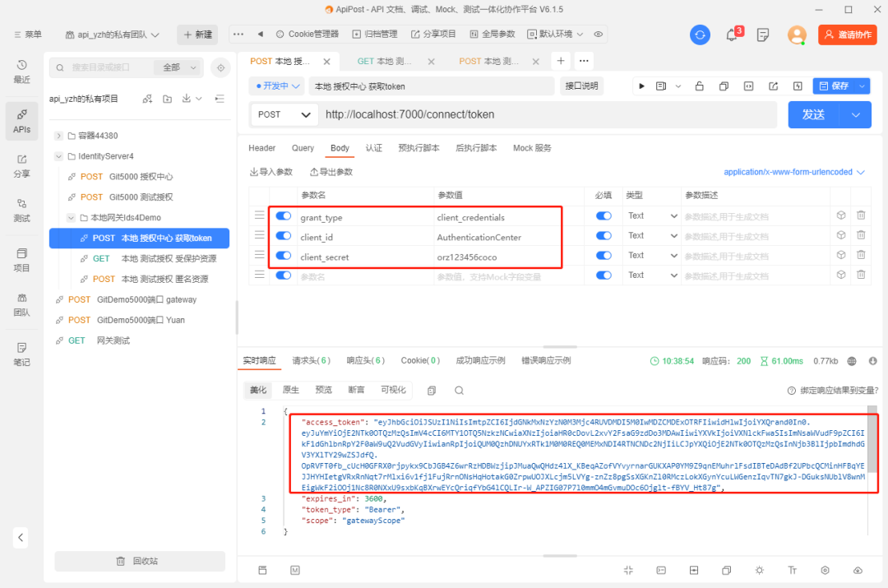Open the 预执行脚本 tab
The width and height of the screenshot is (888, 588).
point(419,148)
